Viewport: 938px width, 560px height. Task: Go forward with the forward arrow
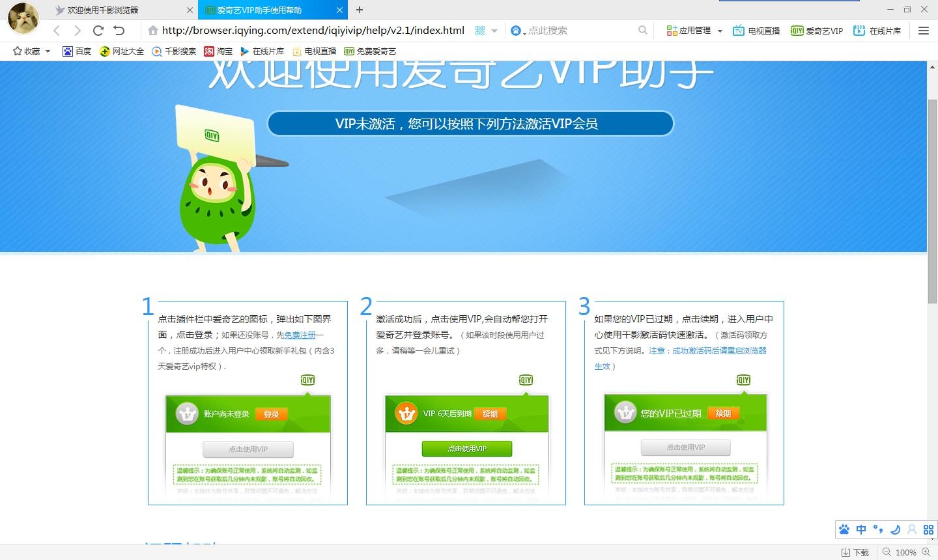(78, 31)
